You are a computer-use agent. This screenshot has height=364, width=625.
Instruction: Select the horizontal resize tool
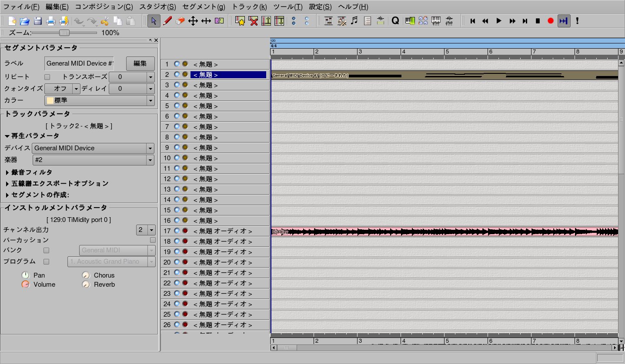pos(206,20)
